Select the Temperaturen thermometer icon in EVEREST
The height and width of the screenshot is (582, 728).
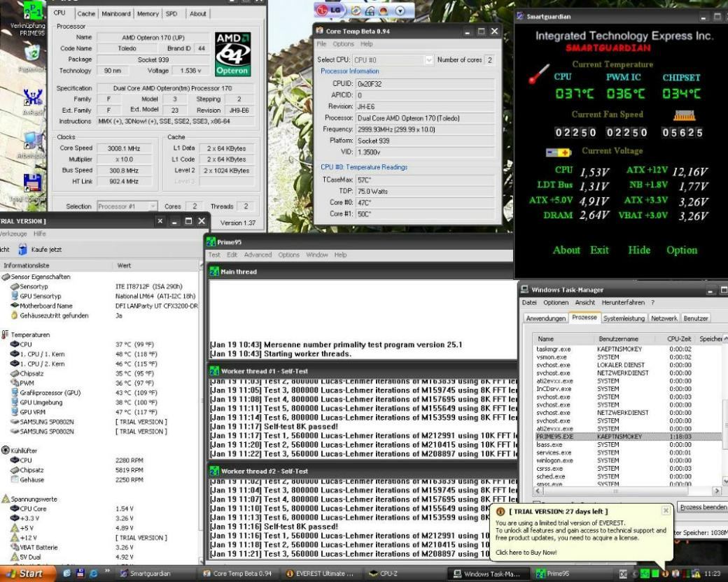[x=5, y=334]
